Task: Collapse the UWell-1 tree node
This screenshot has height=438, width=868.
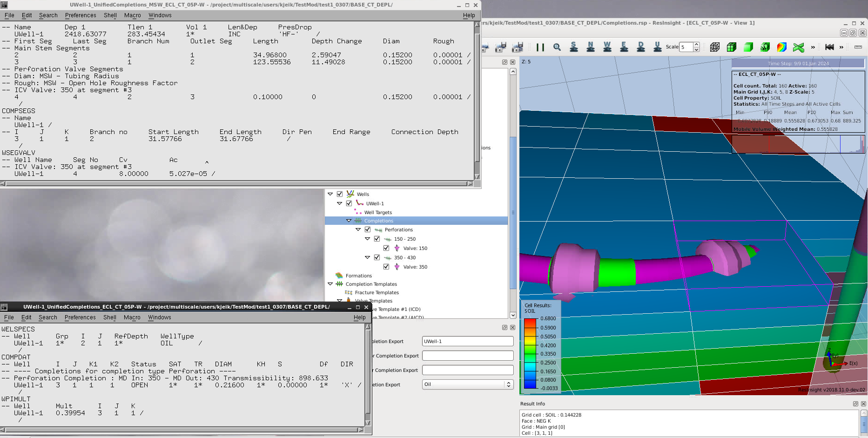Action: point(340,203)
